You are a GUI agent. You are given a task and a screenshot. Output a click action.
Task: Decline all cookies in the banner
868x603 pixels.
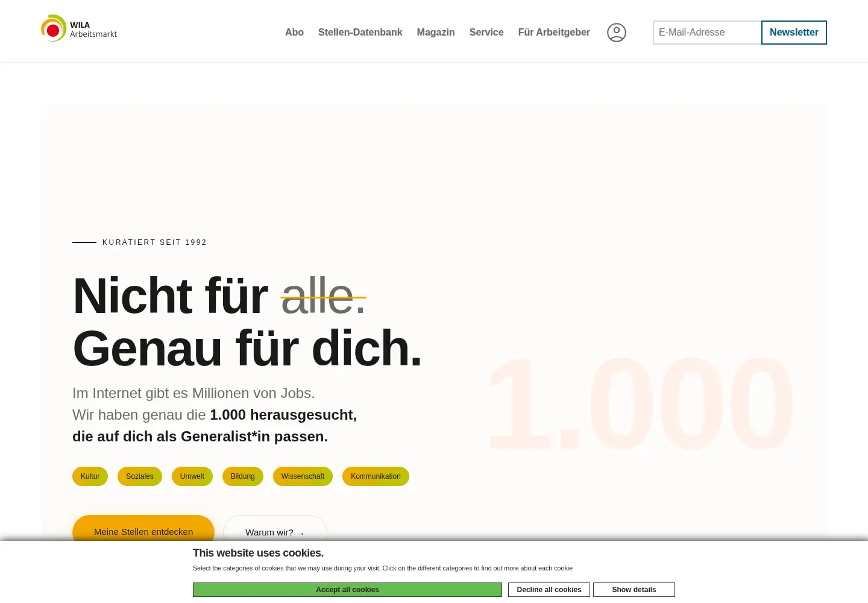[x=549, y=590]
